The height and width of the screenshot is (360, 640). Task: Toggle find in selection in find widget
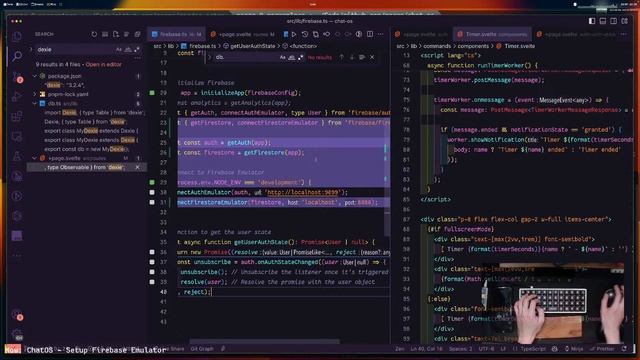coord(362,58)
